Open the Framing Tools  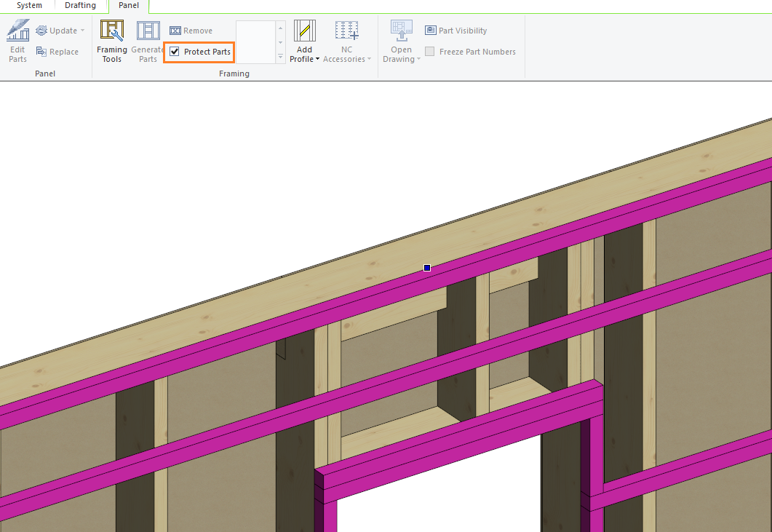point(112,32)
